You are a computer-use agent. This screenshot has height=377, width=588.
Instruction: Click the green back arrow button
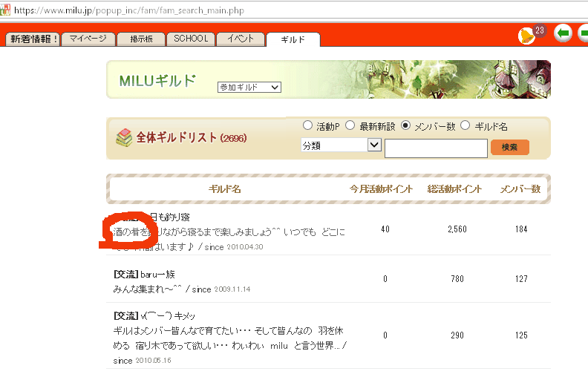click(x=563, y=34)
